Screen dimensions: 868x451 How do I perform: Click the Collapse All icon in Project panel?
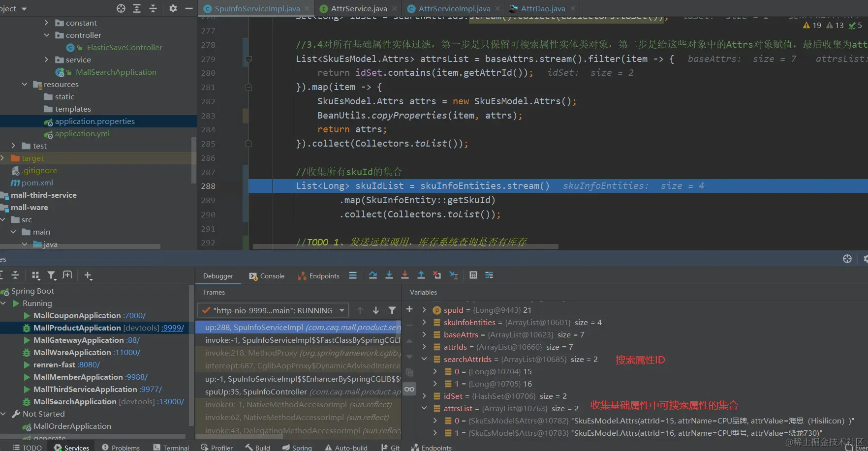(153, 8)
